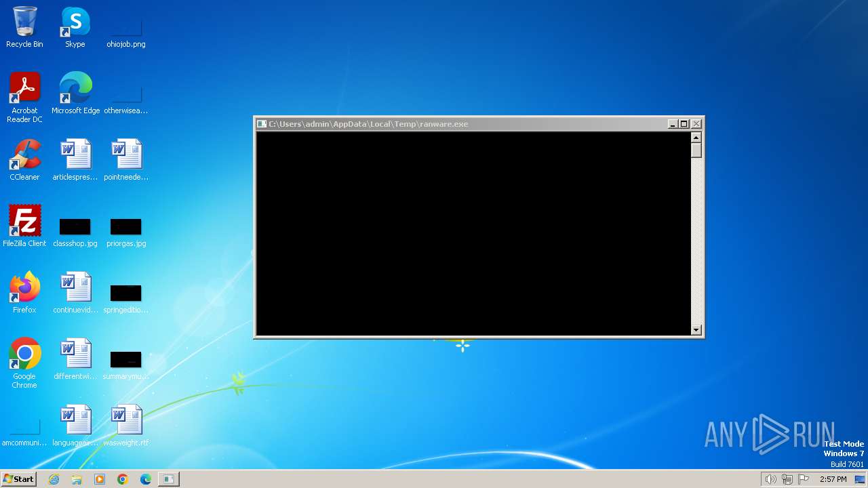Open CCleaner desktop shortcut
Viewport: 868px width, 488px height.
[x=24, y=160]
